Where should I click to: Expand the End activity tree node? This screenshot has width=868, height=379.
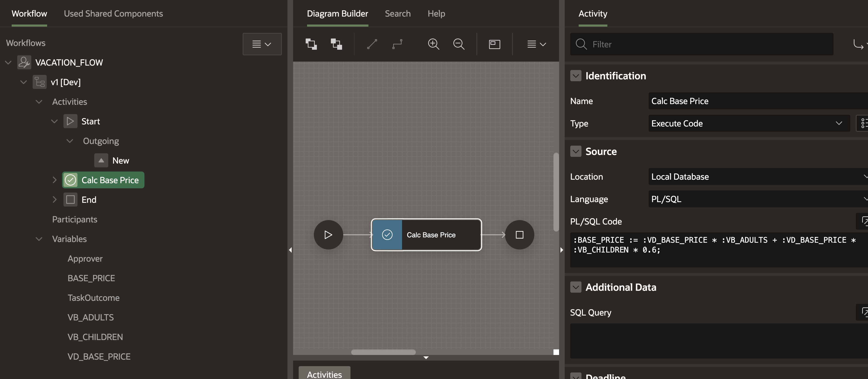click(x=55, y=200)
